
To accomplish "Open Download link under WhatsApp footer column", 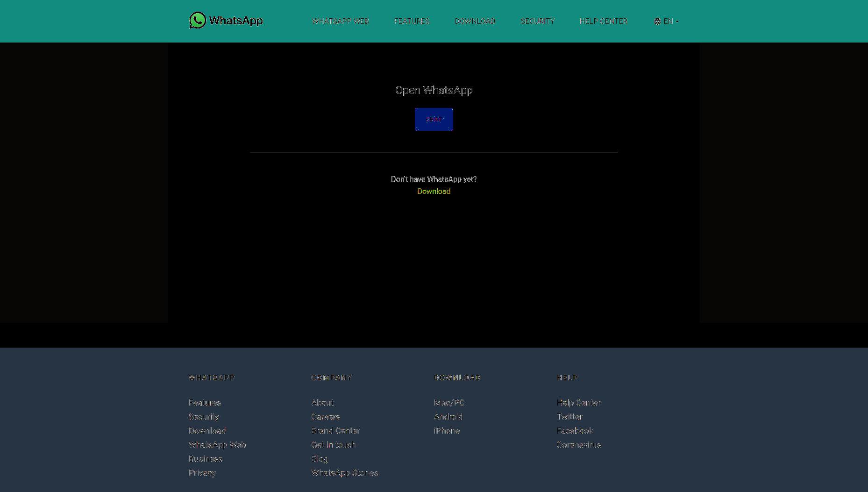I will [207, 430].
